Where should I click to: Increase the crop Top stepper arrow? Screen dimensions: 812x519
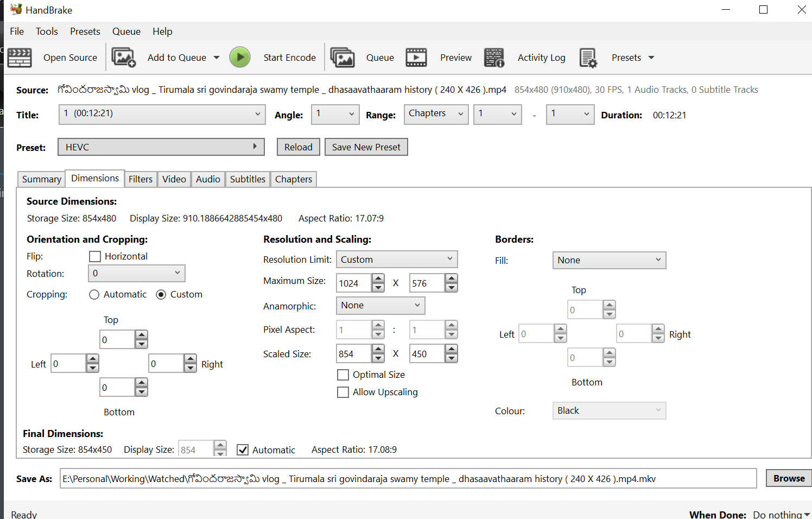tap(142, 335)
